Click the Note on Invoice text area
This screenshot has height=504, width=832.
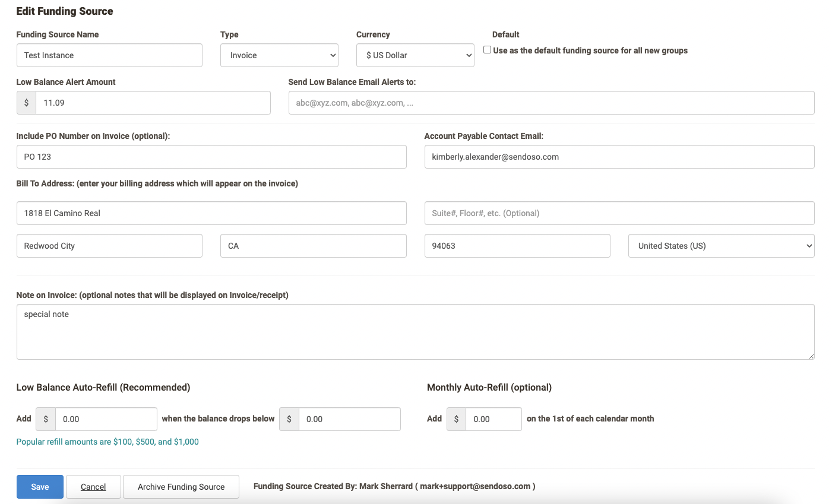[x=415, y=332]
